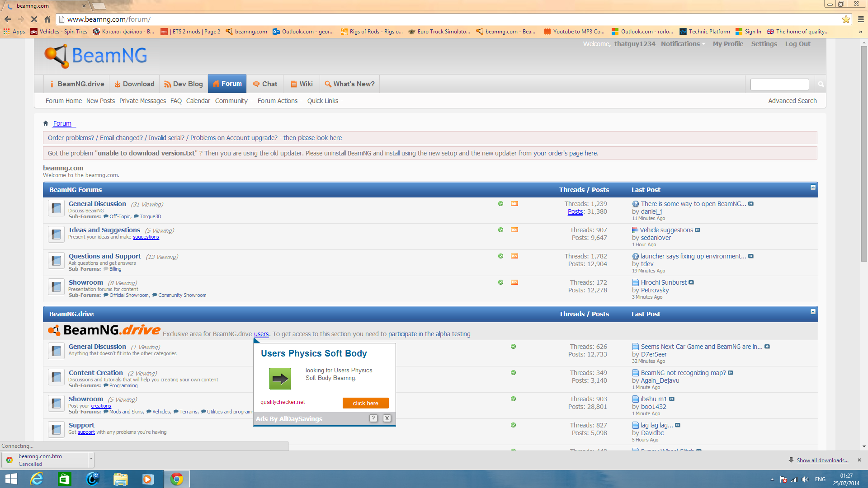Go to browser home page icon
Viewport: 868px width, 488px height.
click(x=47, y=19)
